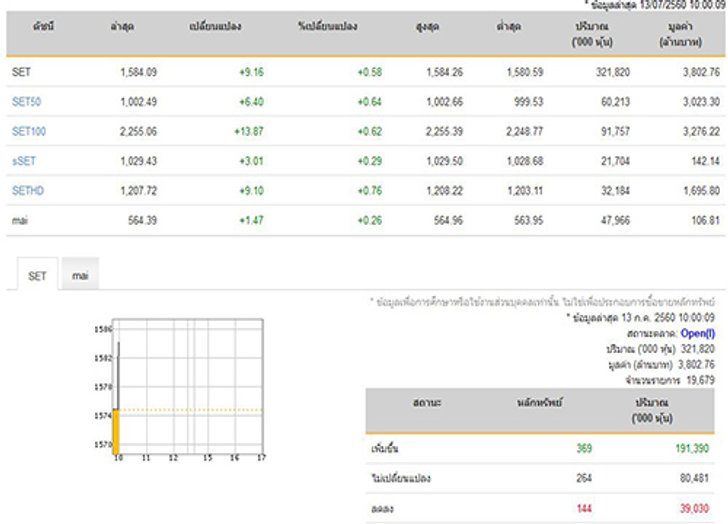
Task: Select SET100 value 3,276.22
Action: point(701,131)
